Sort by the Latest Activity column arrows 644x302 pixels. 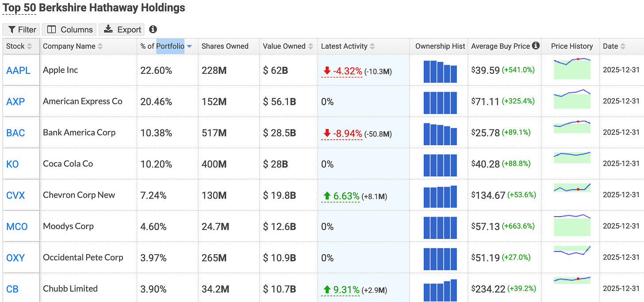click(372, 46)
